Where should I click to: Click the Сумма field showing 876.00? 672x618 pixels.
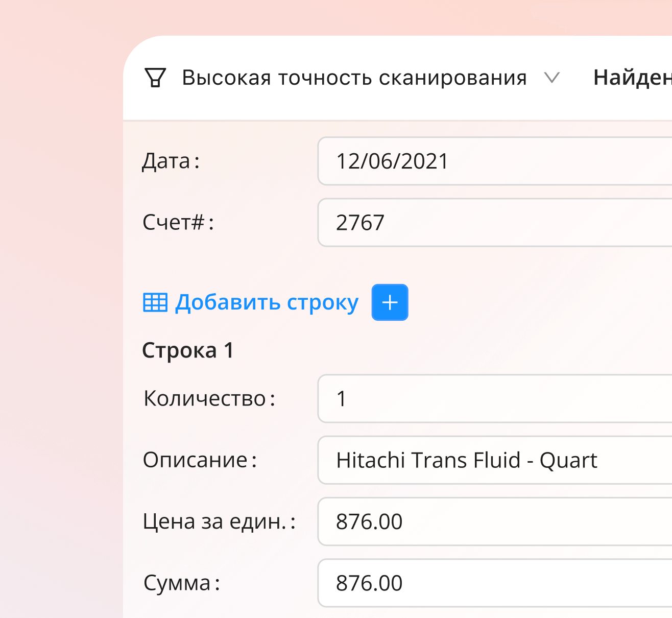[495, 583]
